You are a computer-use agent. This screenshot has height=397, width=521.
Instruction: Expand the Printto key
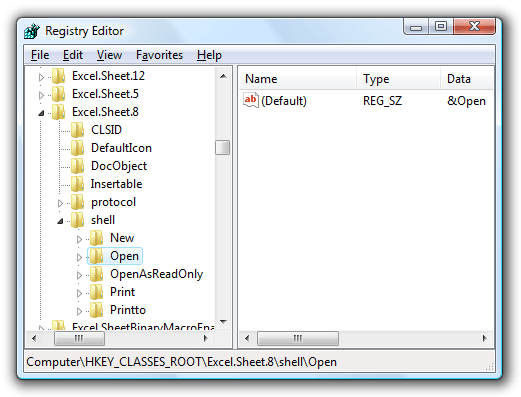point(79,311)
